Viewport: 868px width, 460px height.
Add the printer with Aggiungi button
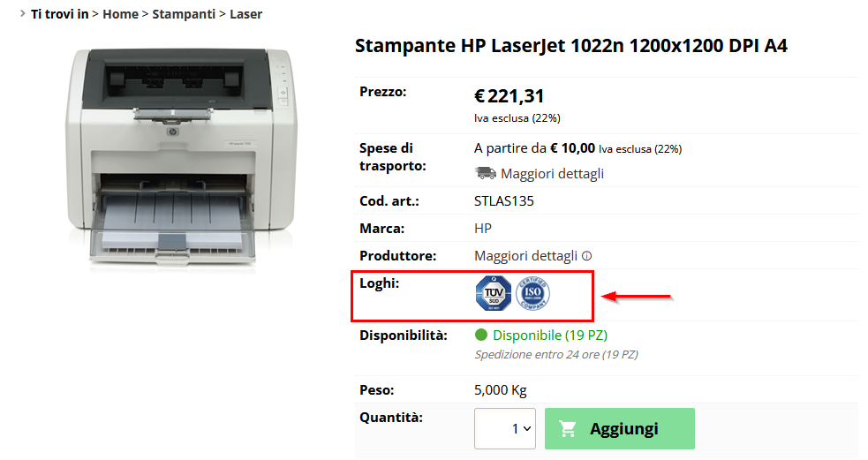click(x=620, y=428)
